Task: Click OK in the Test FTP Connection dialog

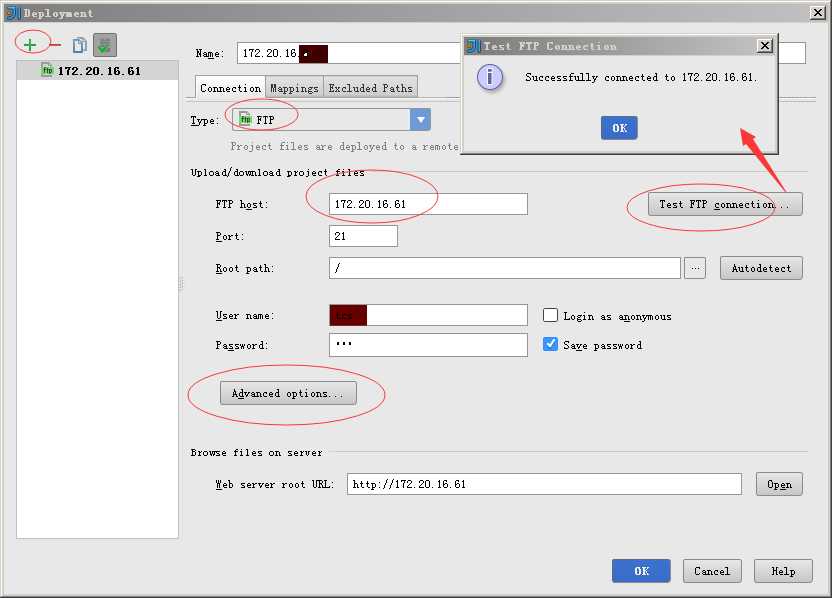Action: click(619, 128)
